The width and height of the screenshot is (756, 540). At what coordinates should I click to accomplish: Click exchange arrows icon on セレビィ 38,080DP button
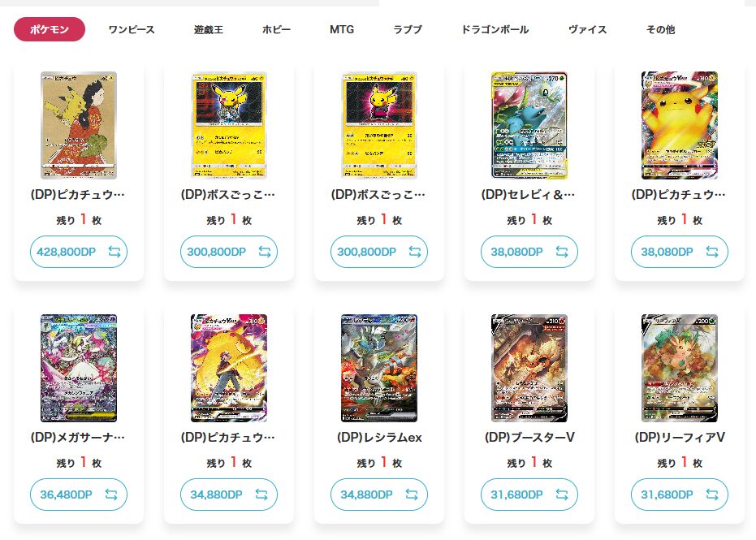click(562, 252)
